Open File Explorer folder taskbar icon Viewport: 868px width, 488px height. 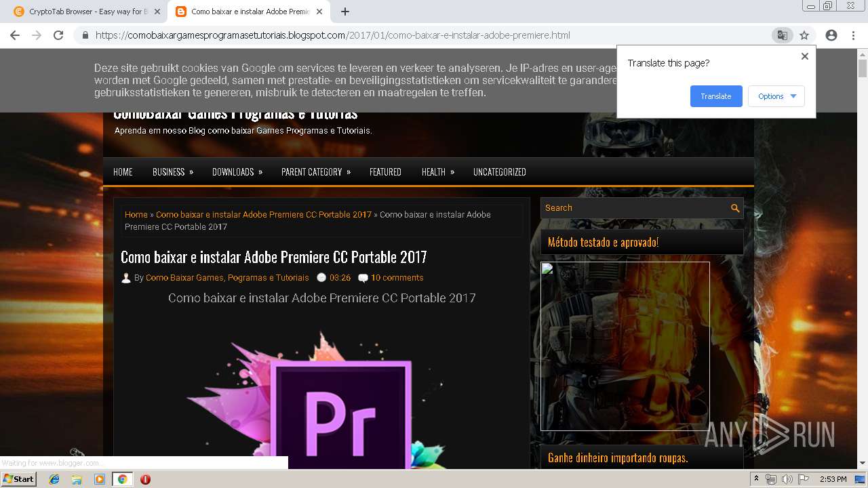(77, 479)
